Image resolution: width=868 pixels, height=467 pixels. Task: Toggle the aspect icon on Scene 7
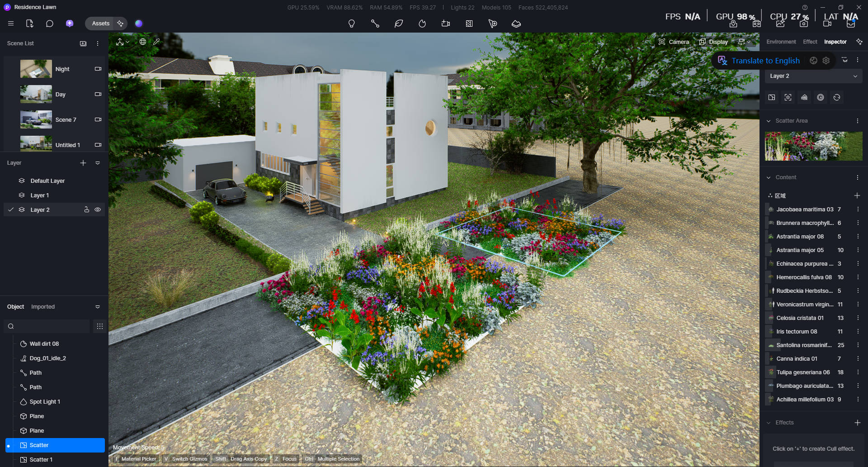click(x=98, y=119)
